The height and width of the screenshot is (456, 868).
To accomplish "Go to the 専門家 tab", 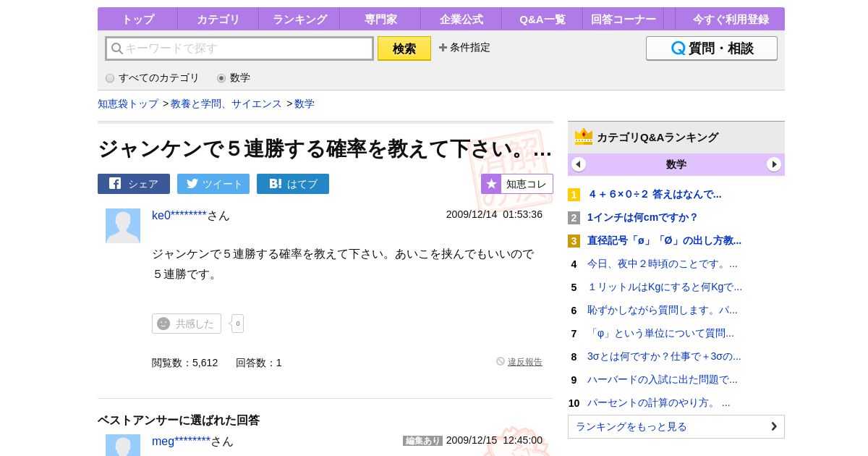I will [x=380, y=19].
